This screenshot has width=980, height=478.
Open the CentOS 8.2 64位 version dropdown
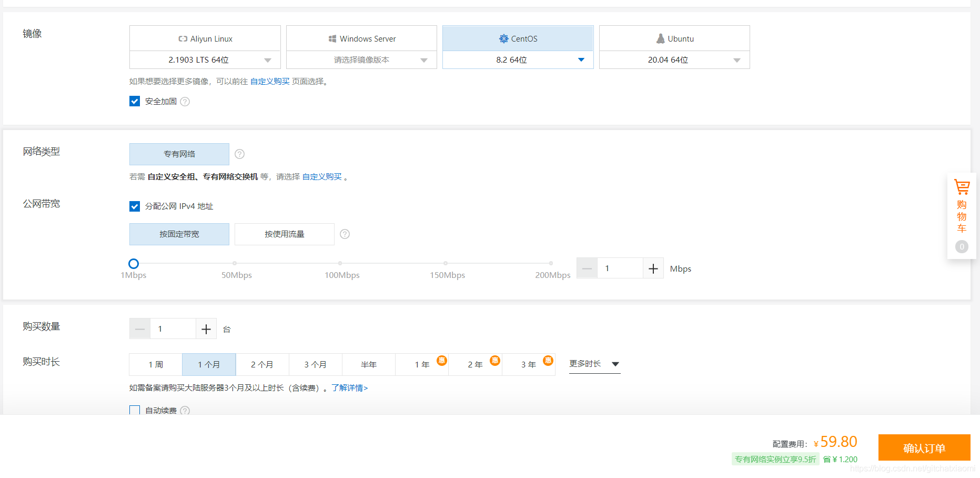pos(518,60)
